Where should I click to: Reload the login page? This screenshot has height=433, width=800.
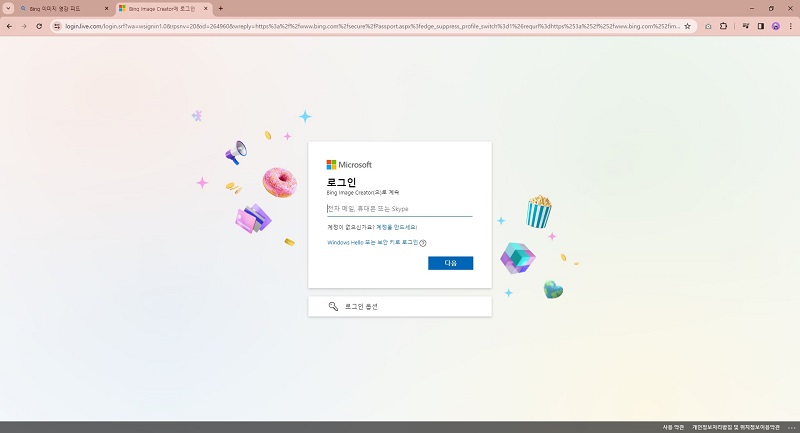pos(39,26)
